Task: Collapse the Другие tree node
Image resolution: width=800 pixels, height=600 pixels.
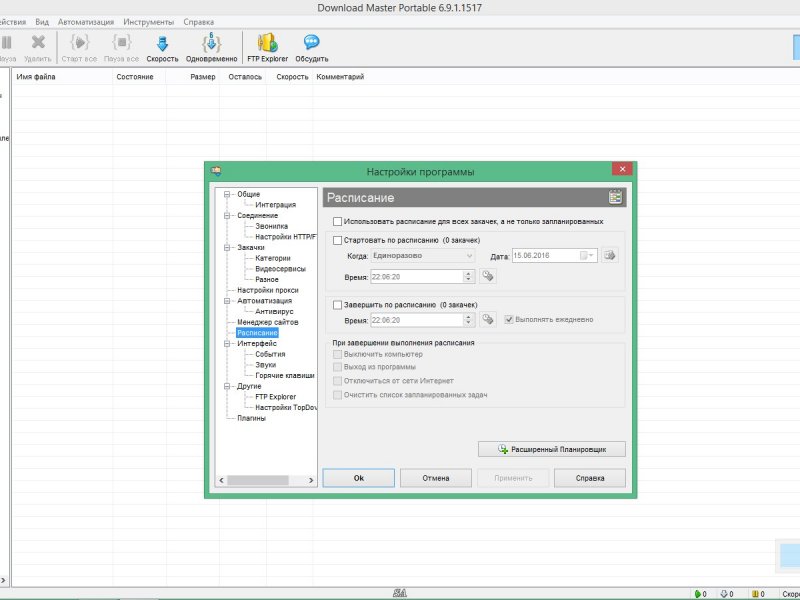Action: point(227,386)
